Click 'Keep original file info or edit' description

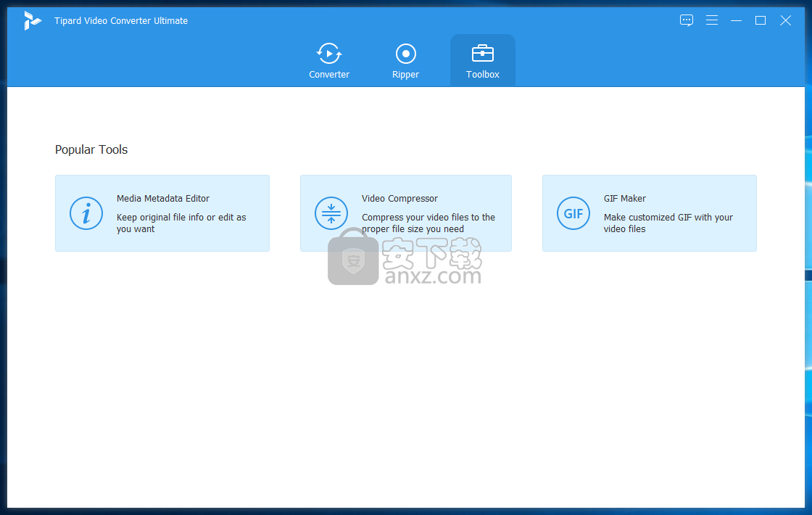point(181,223)
